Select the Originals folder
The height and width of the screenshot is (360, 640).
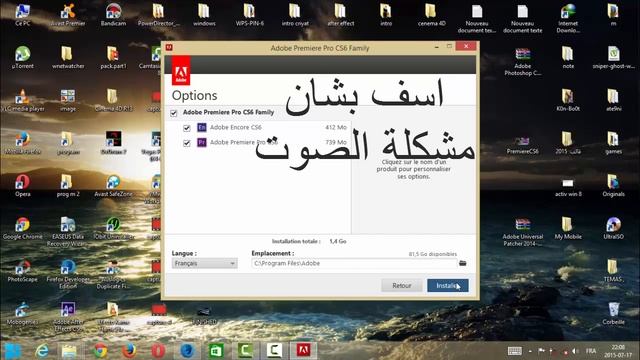pos(613,186)
